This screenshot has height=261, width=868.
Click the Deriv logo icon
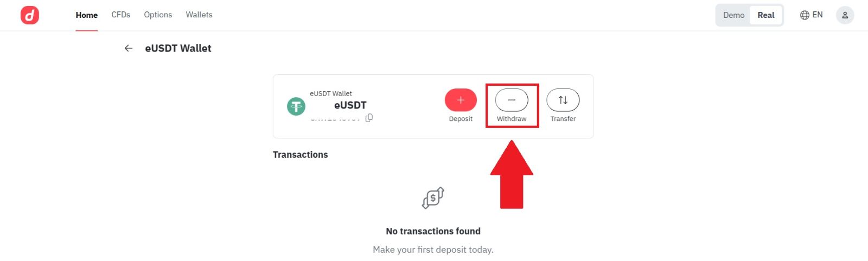click(30, 15)
